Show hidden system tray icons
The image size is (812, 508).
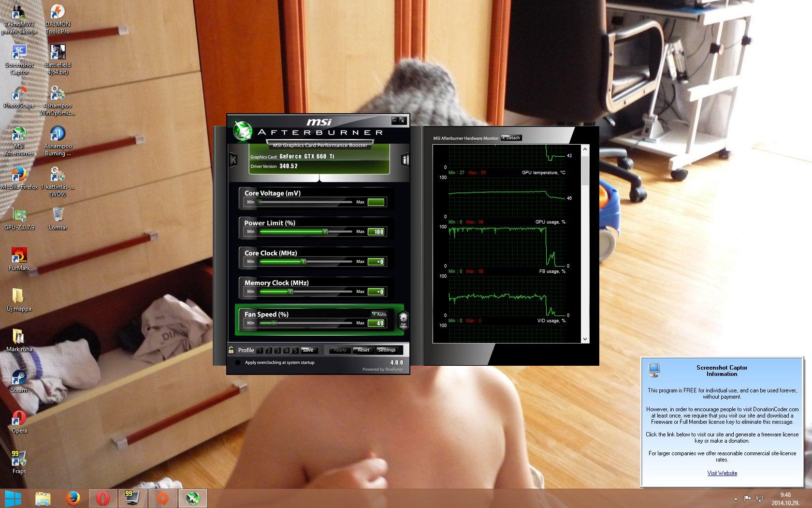click(736, 499)
